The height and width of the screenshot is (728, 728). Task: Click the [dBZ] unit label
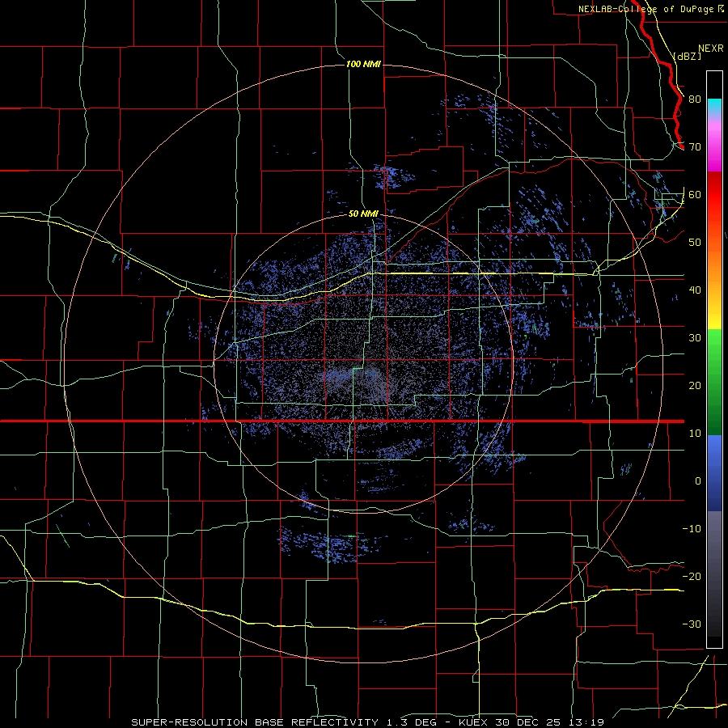click(687, 57)
